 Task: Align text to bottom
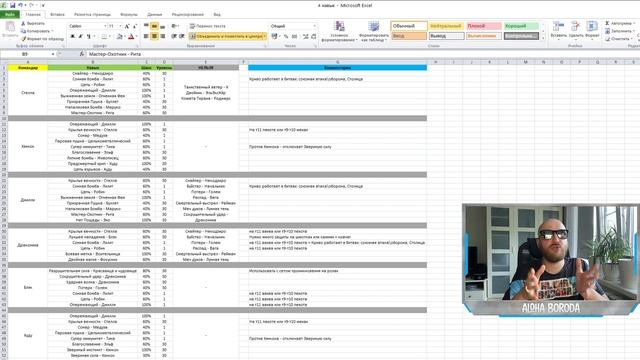point(162,26)
